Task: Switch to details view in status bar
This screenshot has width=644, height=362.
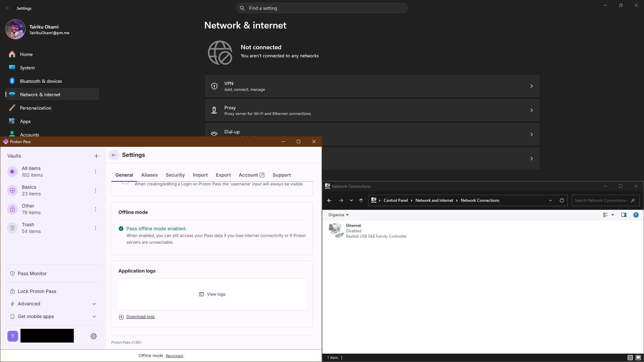Action: point(630,358)
